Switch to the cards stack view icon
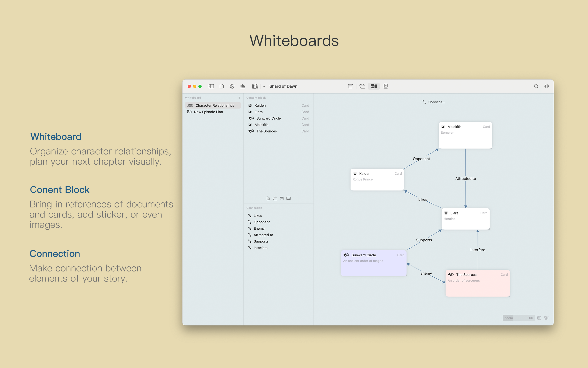The height and width of the screenshot is (368, 588). 362,86
